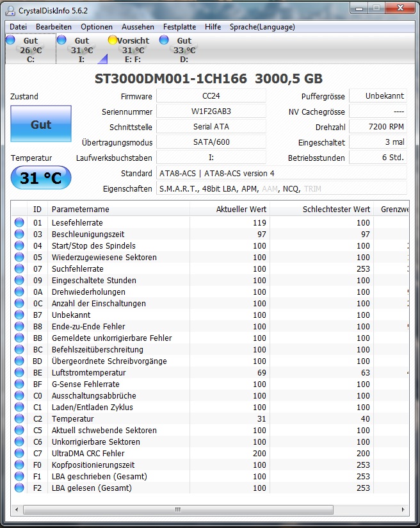Screen dimensions: 420x528
Task: Click the 31 °C temperature indicator button
Action: point(41,177)
